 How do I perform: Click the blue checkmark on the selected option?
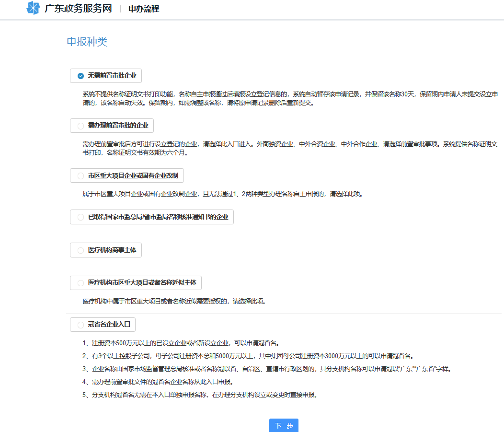(80, 75)
